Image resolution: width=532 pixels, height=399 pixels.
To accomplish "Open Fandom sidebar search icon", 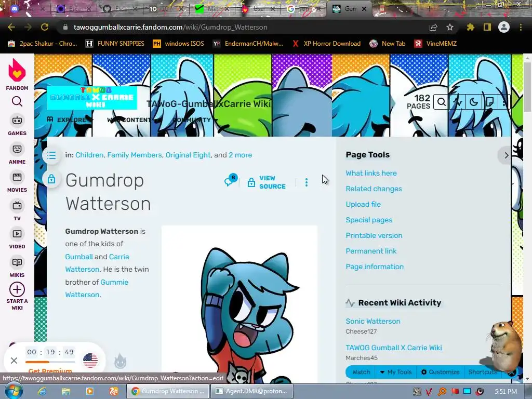I will [x=17, y=101].
